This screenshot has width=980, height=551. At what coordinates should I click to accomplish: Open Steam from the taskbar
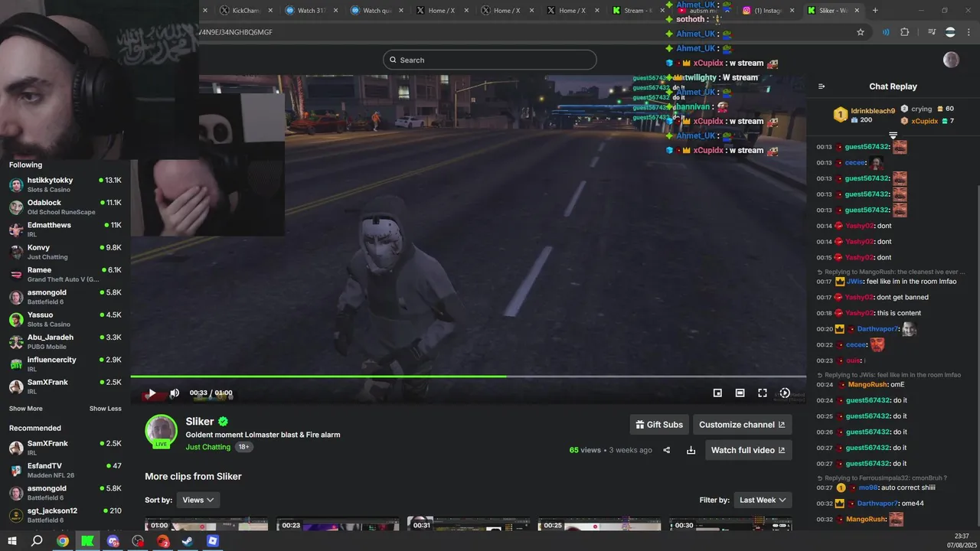coord(188,541)
